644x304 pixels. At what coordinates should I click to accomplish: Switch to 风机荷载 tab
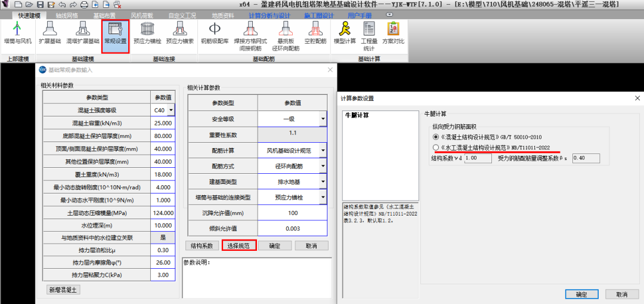(142, 16)
